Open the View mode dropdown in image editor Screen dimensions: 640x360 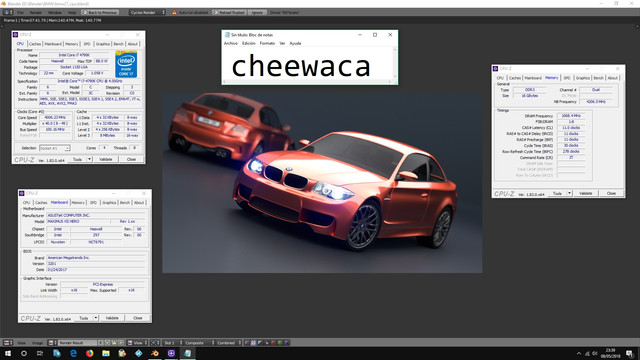[138, 343]
